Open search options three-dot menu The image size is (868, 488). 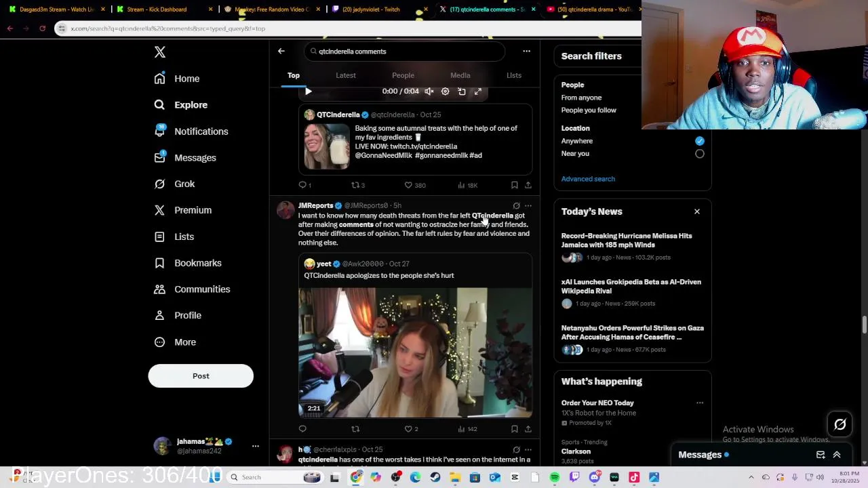click(526, 51)
